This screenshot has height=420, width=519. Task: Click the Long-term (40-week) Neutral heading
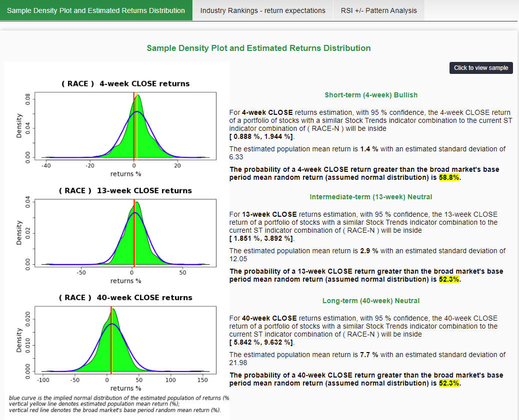[x=370, y=301]
